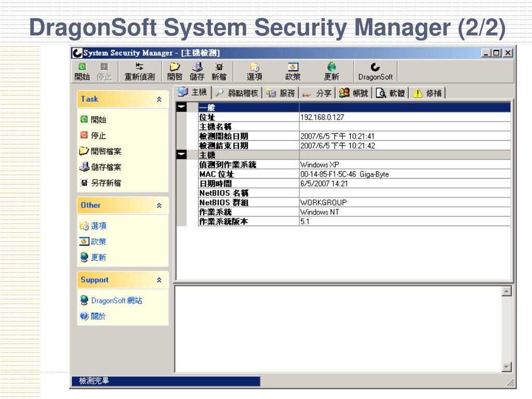
Task: Switch to the 分享 tab
Action: pyautogui.click(x=317, y=93)
